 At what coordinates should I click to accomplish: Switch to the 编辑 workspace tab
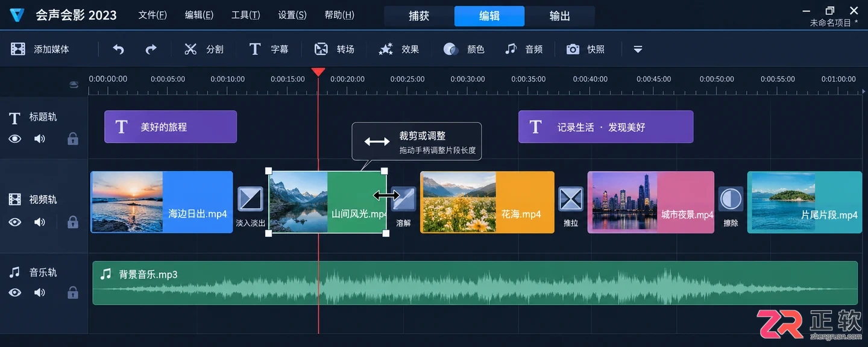489,16
